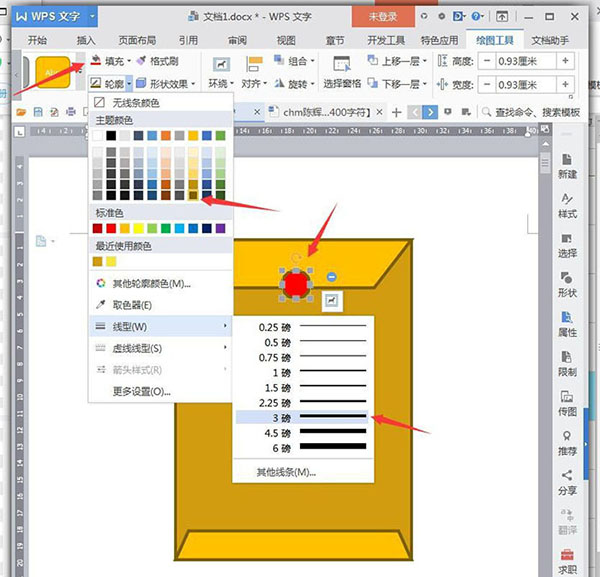600x577 pixels.
Task: Click the 环绕 text wrap icon
Action: pos(221,64)
